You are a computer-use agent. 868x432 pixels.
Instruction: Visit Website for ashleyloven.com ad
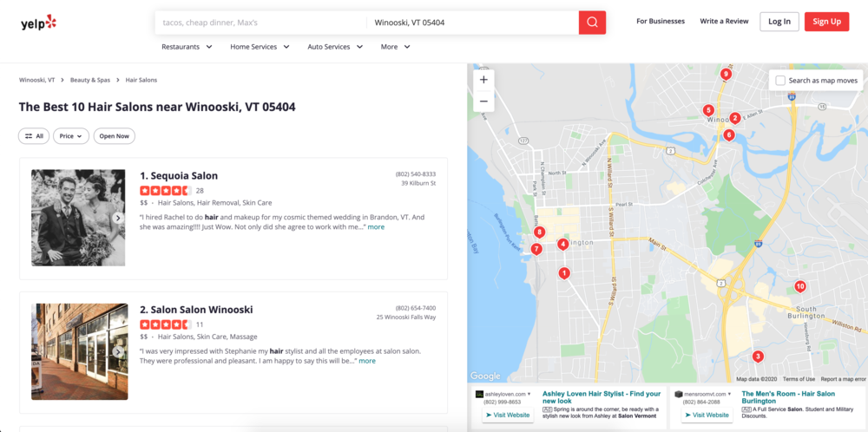[508, 415]
